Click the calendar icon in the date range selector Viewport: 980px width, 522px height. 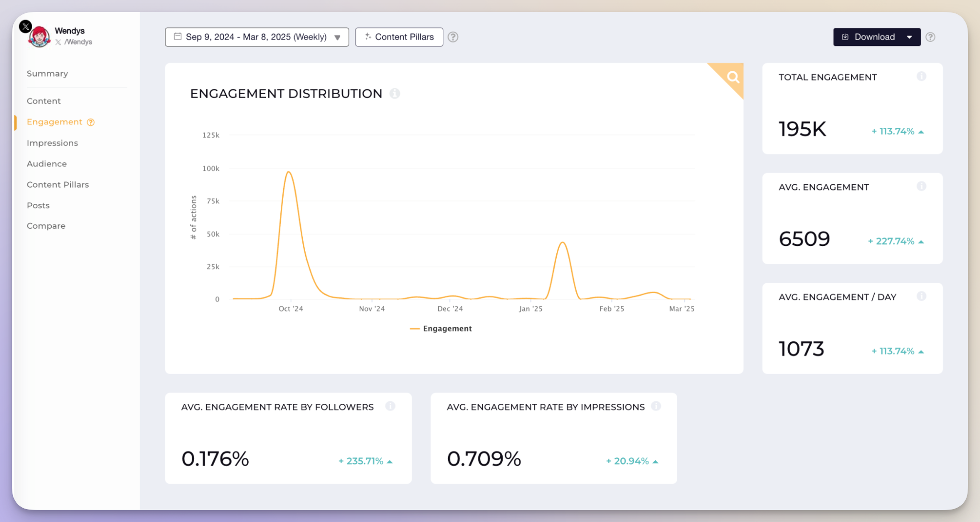(177, 36)
